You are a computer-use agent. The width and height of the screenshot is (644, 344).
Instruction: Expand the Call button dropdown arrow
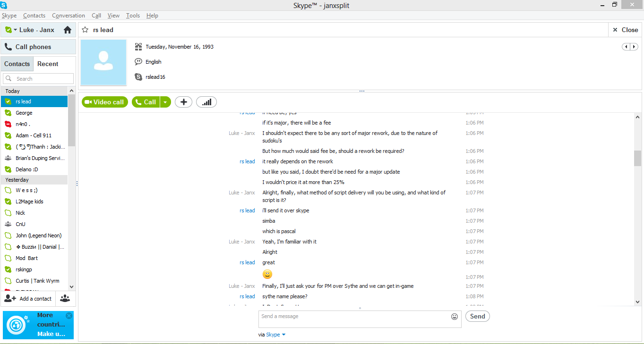pos(165,102)
